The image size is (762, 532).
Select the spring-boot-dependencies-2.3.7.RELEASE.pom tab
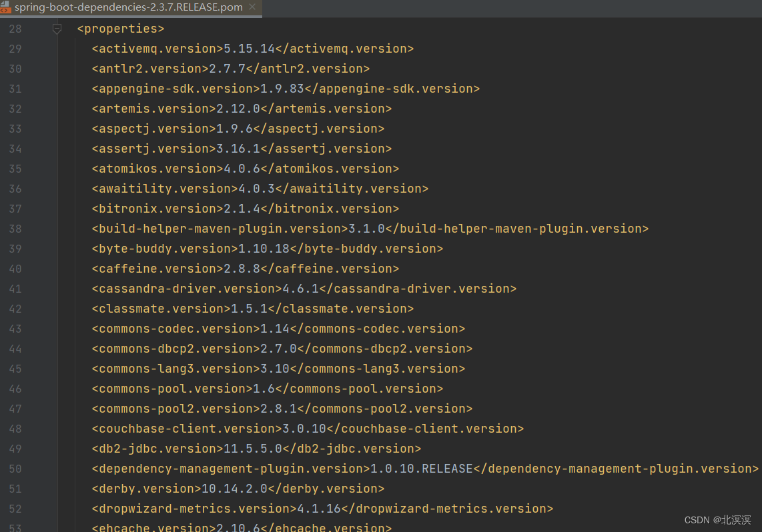click(127, 7)
